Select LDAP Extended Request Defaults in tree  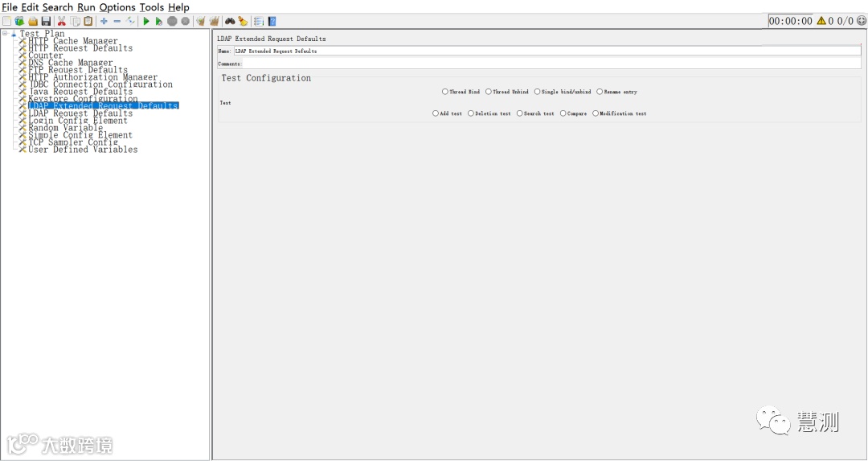click(x=103, y=106)
